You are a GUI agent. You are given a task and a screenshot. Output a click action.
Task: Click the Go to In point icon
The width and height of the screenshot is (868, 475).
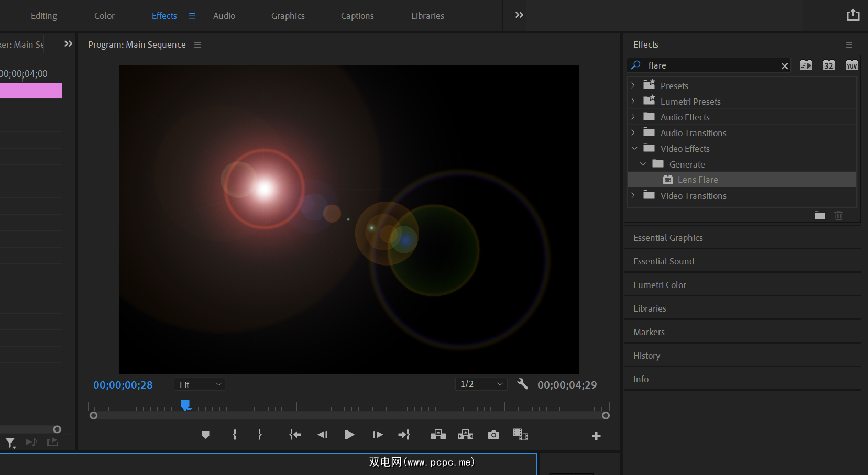coord(295,435)
